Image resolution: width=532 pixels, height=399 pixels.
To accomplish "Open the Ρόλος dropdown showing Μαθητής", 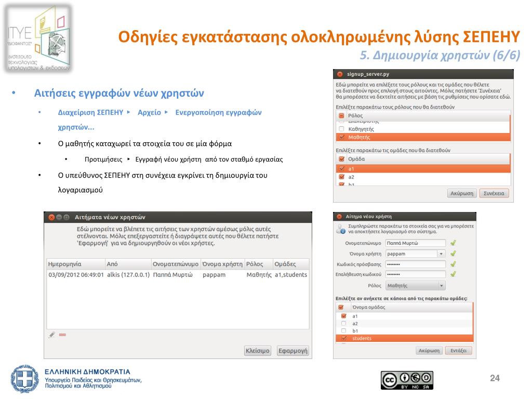I will tap(415, 286).
